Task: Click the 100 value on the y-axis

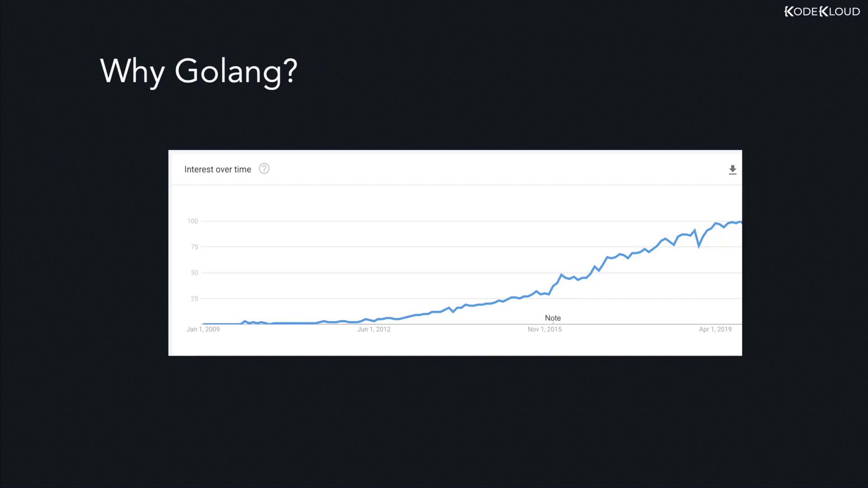Action: point(193,221)
